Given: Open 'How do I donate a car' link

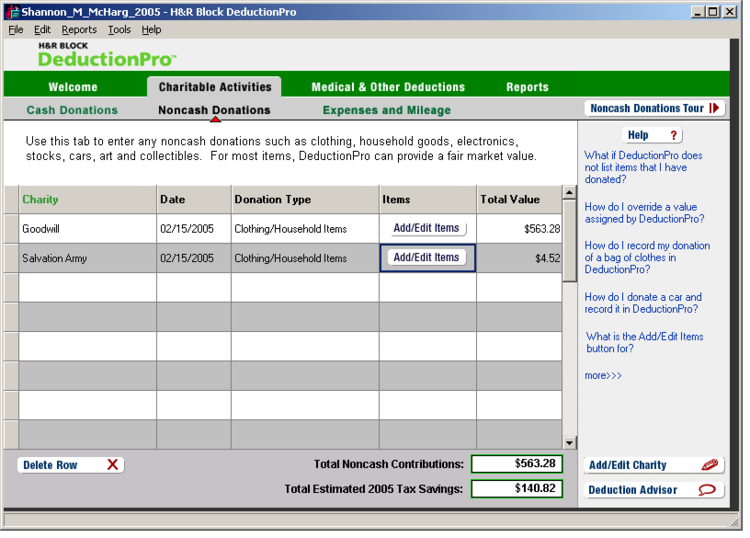Looking at the screenshot, I should click(642, 303).
